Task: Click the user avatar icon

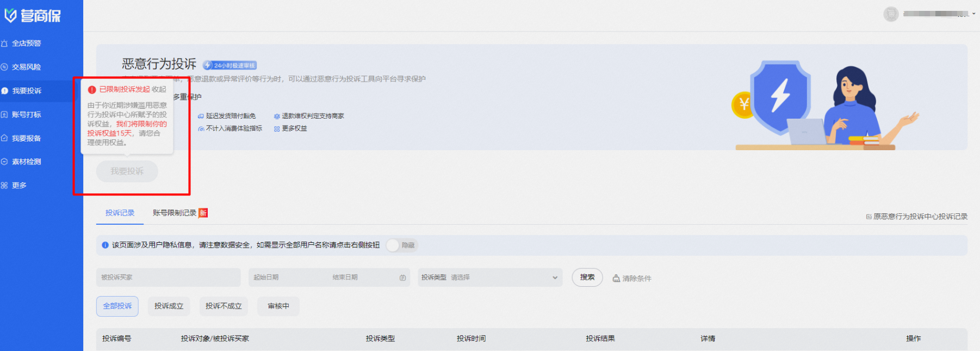Action: [891, 14]
